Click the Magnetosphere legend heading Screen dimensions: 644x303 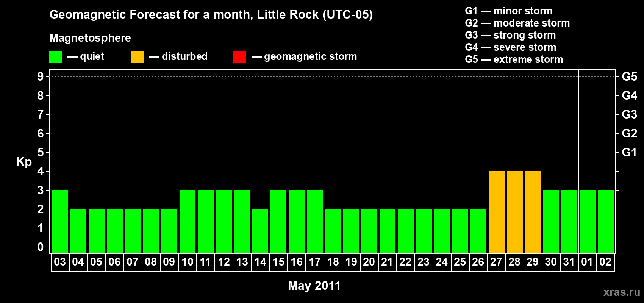coord(90,38)
